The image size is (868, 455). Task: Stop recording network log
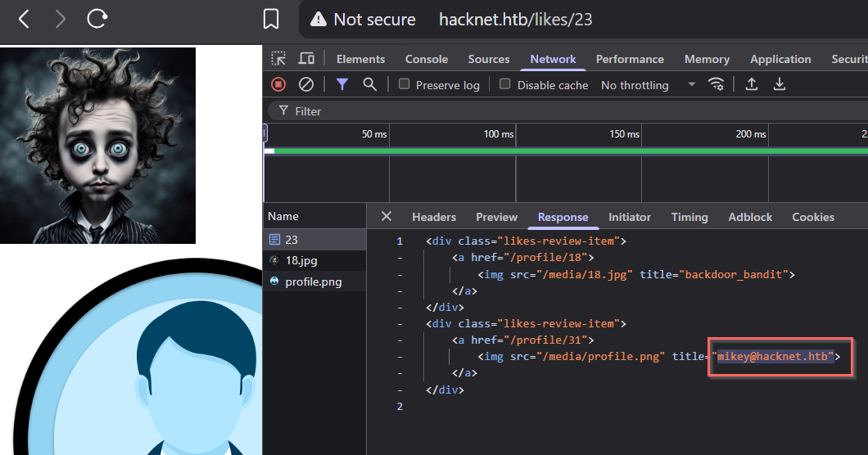pos(278,84)
